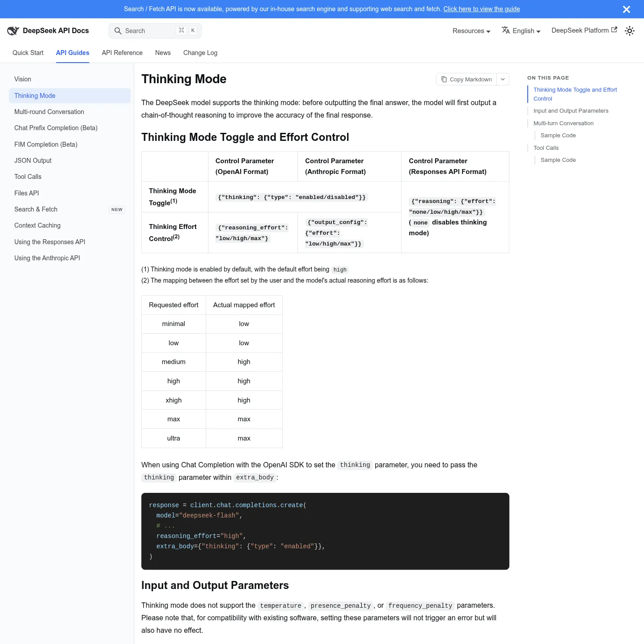The height and width of the screenshot is (644, 644).
Task: Expand the Copy Markdown dropdown chevron
Action: 503,79
